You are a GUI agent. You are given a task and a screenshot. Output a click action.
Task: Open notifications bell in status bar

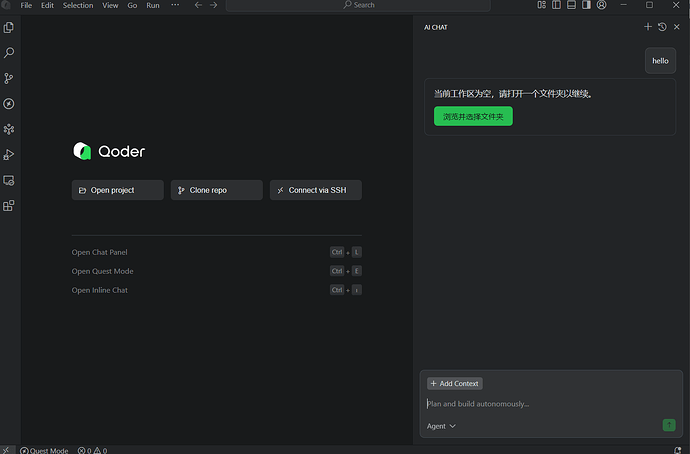click(678, 450)
